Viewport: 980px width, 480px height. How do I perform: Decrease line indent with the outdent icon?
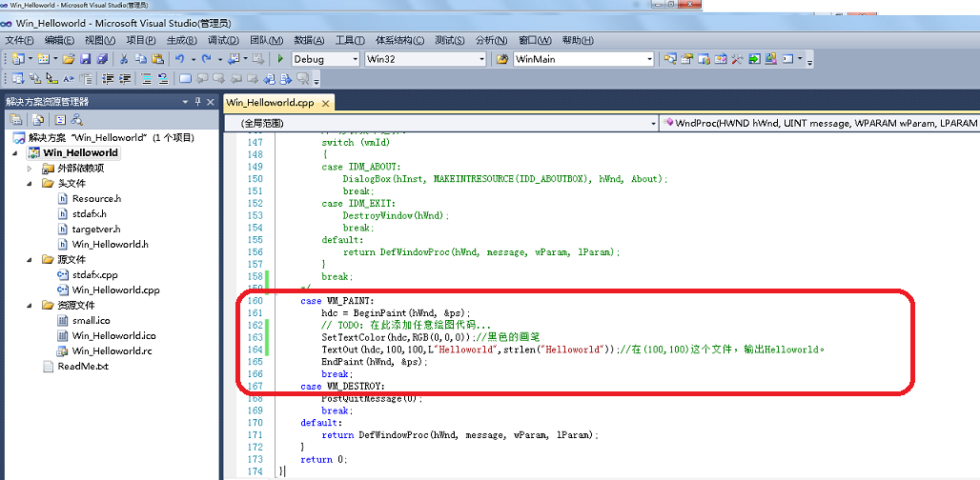coord(108,79)
